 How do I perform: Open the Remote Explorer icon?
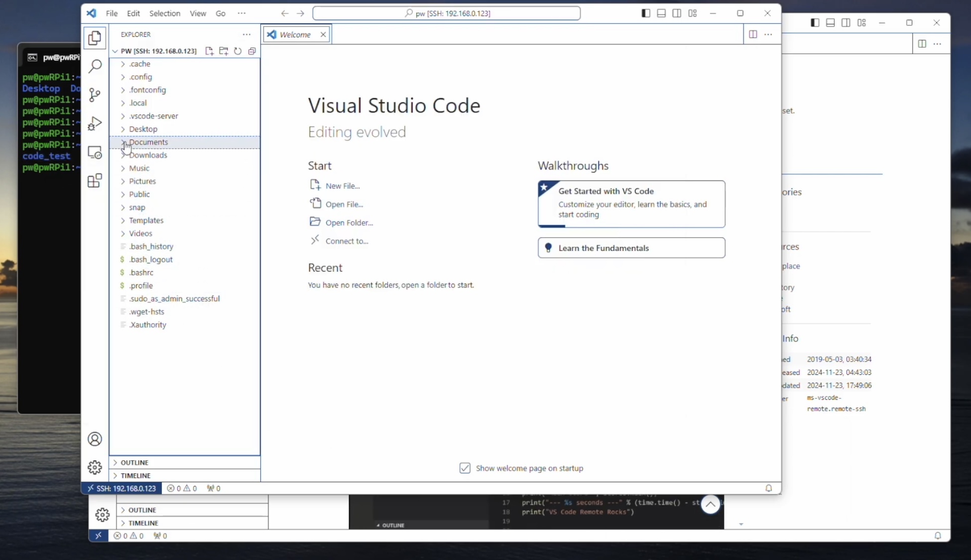coord(95,152)
